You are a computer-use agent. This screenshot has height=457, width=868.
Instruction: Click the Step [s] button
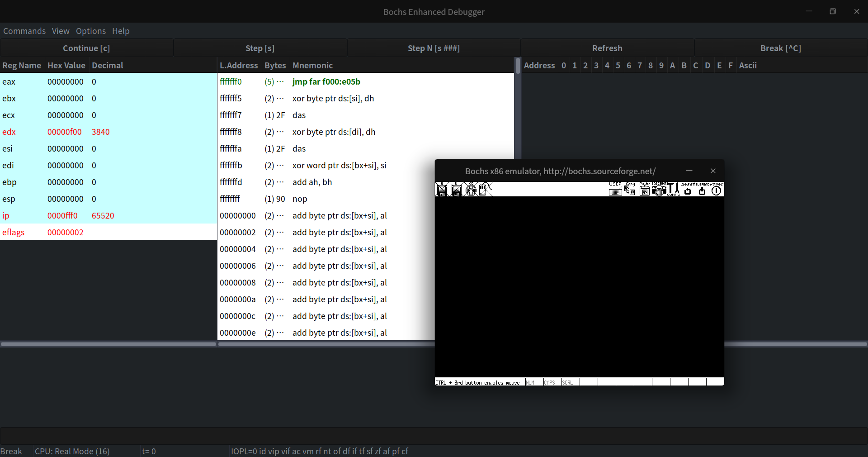point(260,48)
